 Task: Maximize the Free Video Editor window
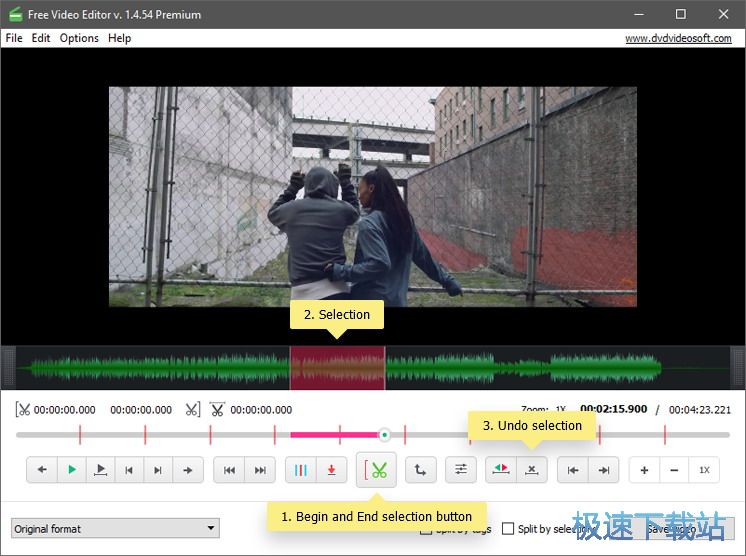(x=681, y=14)
